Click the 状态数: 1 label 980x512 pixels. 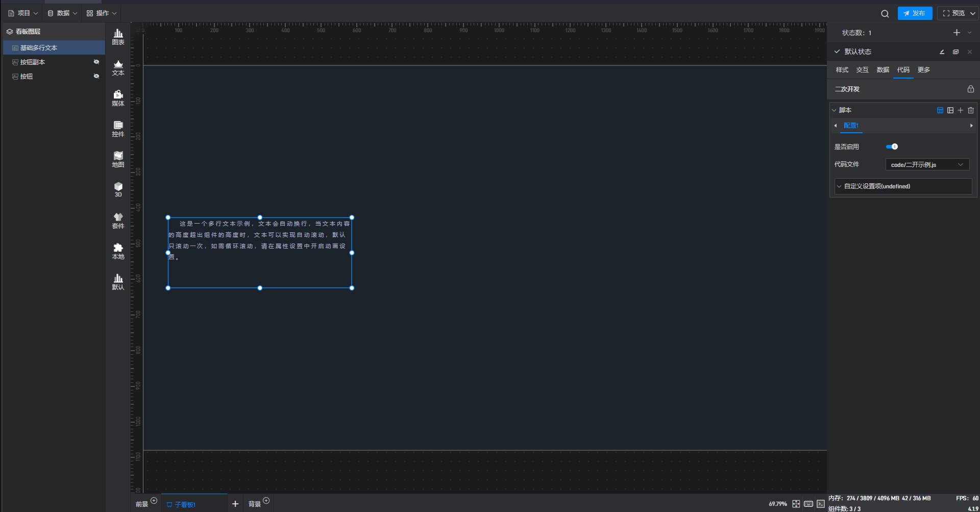pyautogui.click(x=857, y=33)
